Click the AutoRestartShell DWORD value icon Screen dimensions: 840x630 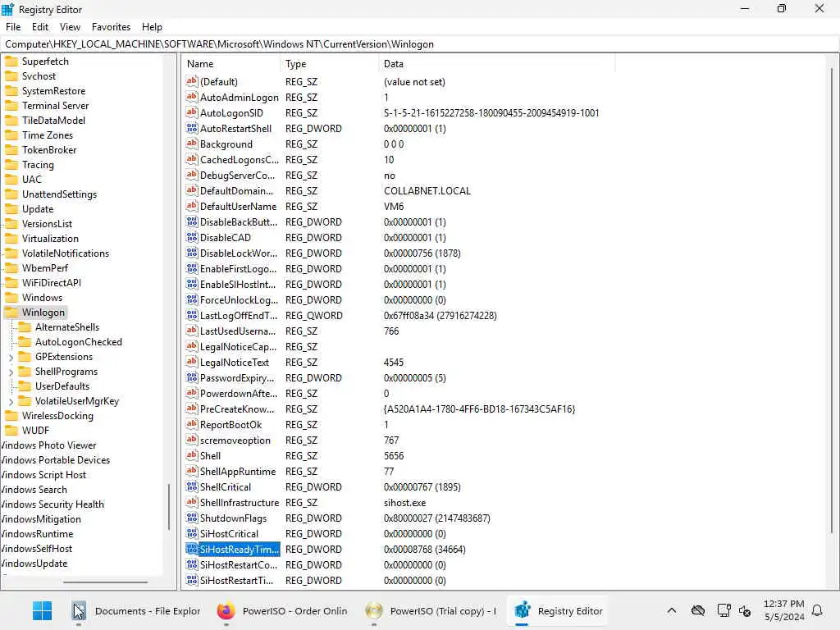[x=192, y=128]
